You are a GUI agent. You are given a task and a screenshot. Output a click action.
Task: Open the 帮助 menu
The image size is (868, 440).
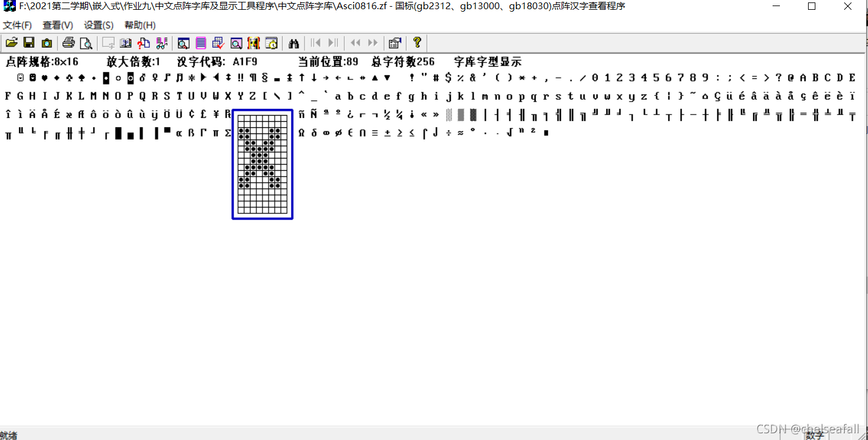click(139, 25)
